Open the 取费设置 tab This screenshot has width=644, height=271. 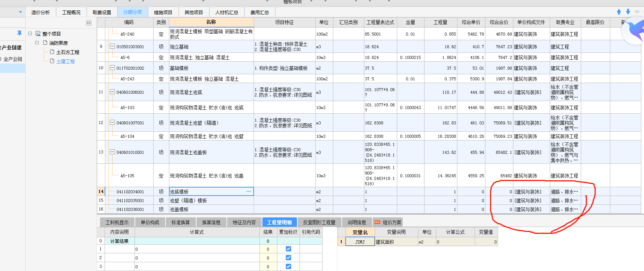coord(102,12)
